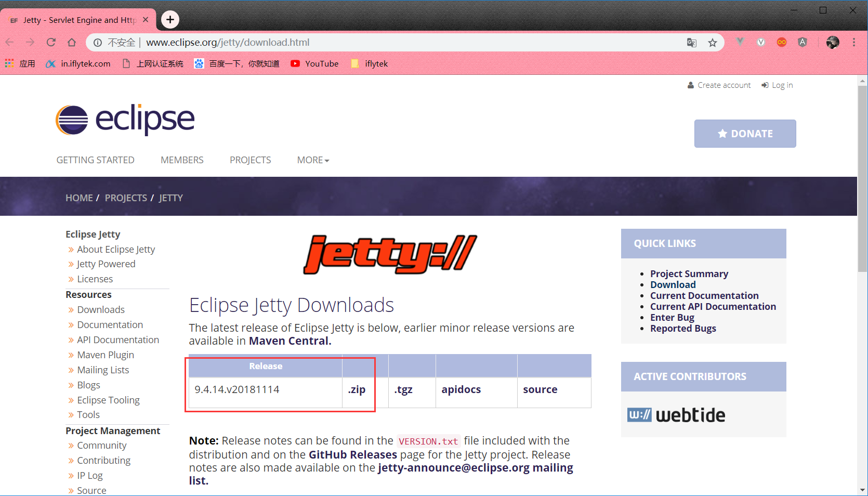Click the site info '不安全' indicator

122,42
